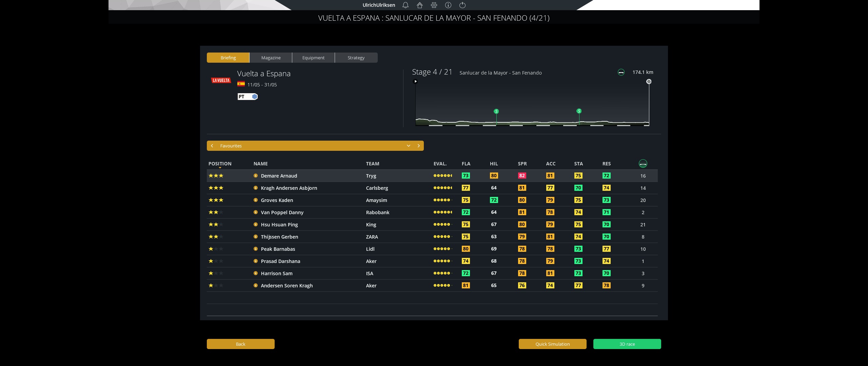
Task: Switch to the Equipment tab
Action: 313,58
